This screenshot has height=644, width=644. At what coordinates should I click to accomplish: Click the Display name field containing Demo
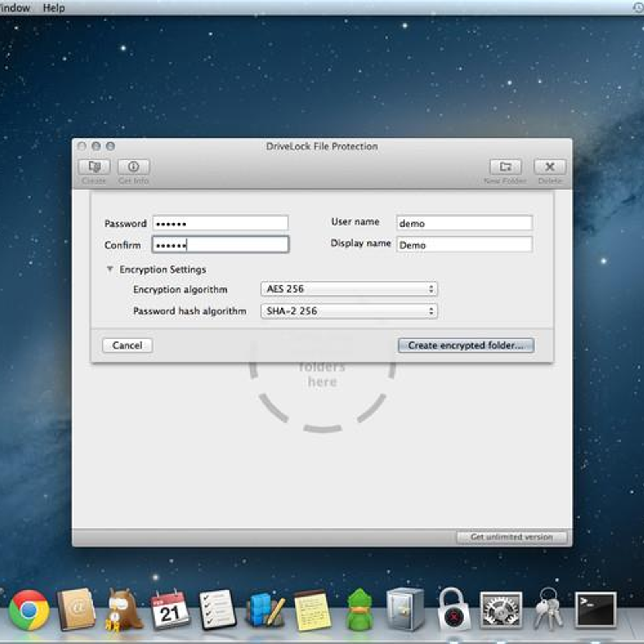[x=464, y=245]
